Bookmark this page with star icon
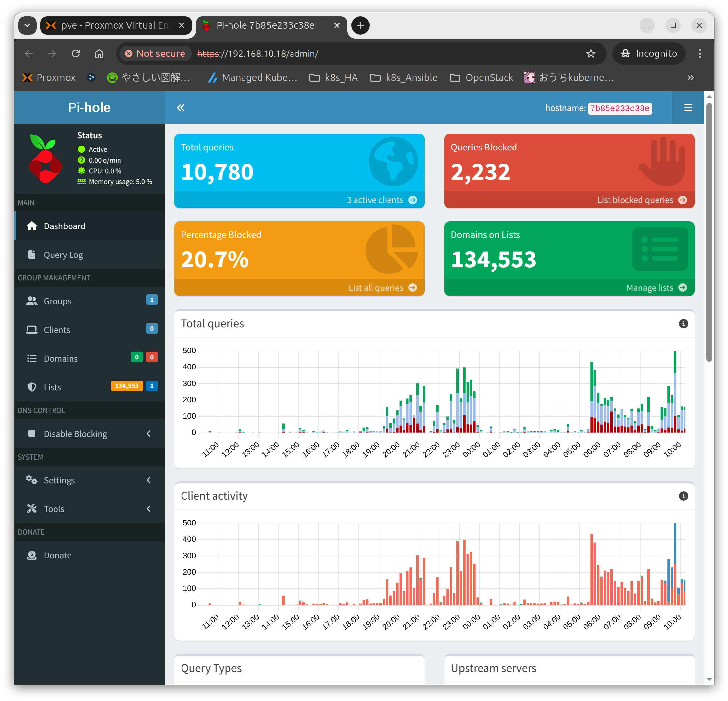This screenshot has width=728, height=701. [591, 54]
